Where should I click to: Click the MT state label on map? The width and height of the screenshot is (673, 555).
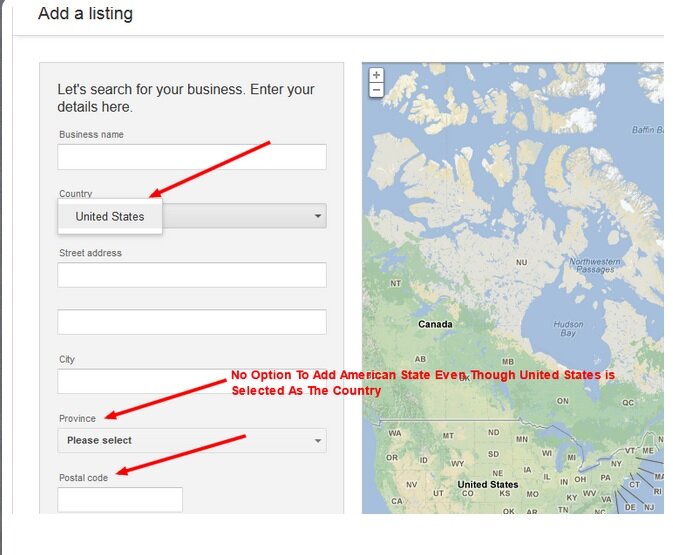(x=448, y=435)
